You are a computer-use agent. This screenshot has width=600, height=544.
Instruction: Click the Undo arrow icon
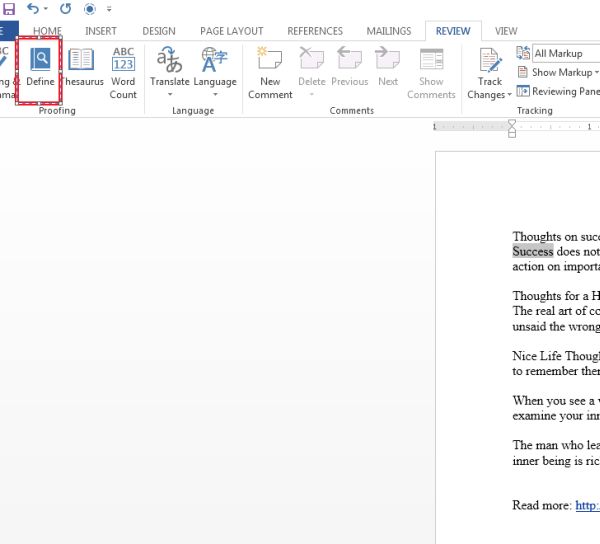coord(33,8)
